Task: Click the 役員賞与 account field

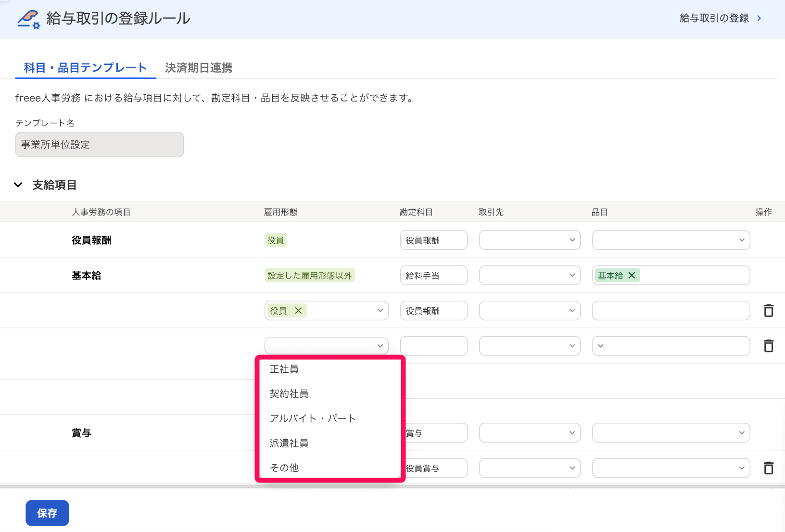Action: pyautogui.click(x=436, y=468)
